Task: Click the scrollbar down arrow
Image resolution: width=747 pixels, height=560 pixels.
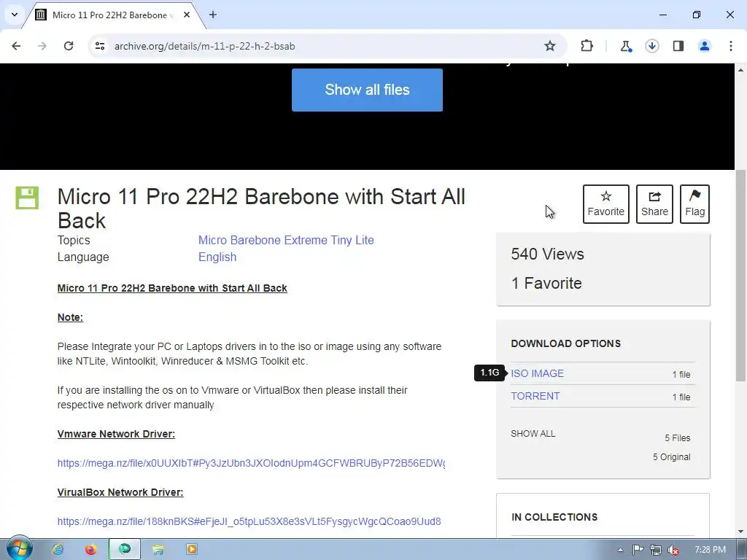Action: 741,532
